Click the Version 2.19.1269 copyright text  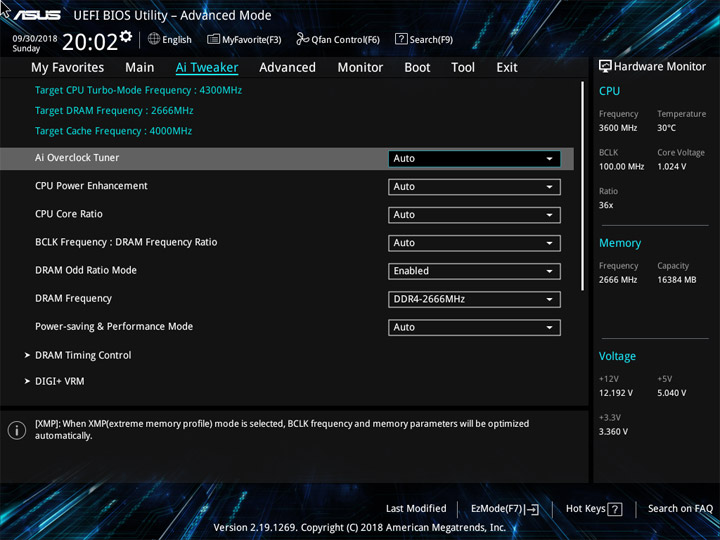pyautogui.click(x=360, y=528)
